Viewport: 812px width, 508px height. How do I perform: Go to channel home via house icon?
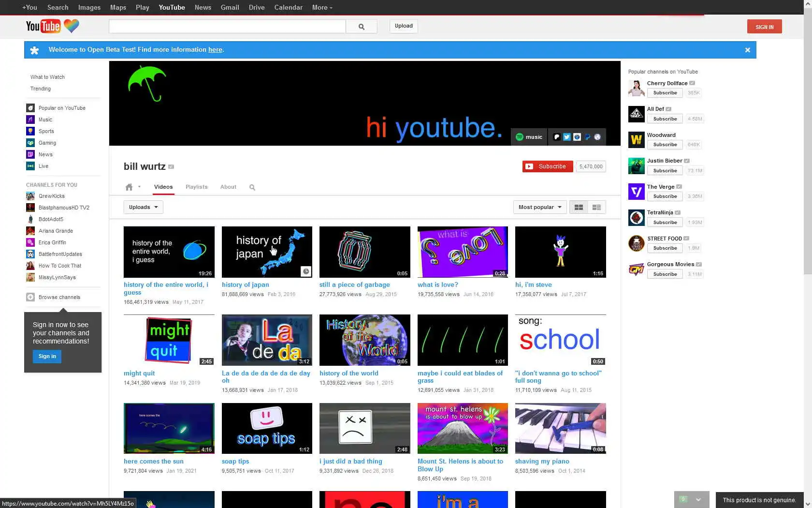(129, 187)
